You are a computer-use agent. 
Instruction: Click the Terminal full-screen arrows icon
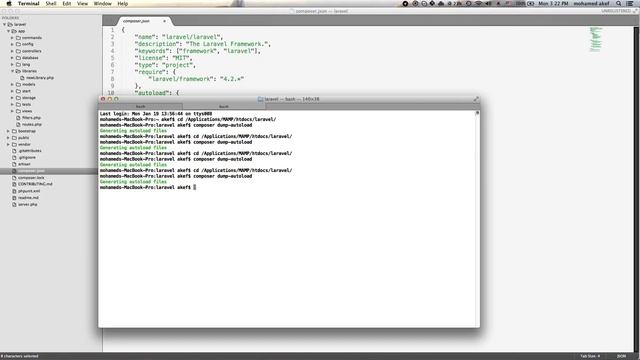tap(476, 99)
